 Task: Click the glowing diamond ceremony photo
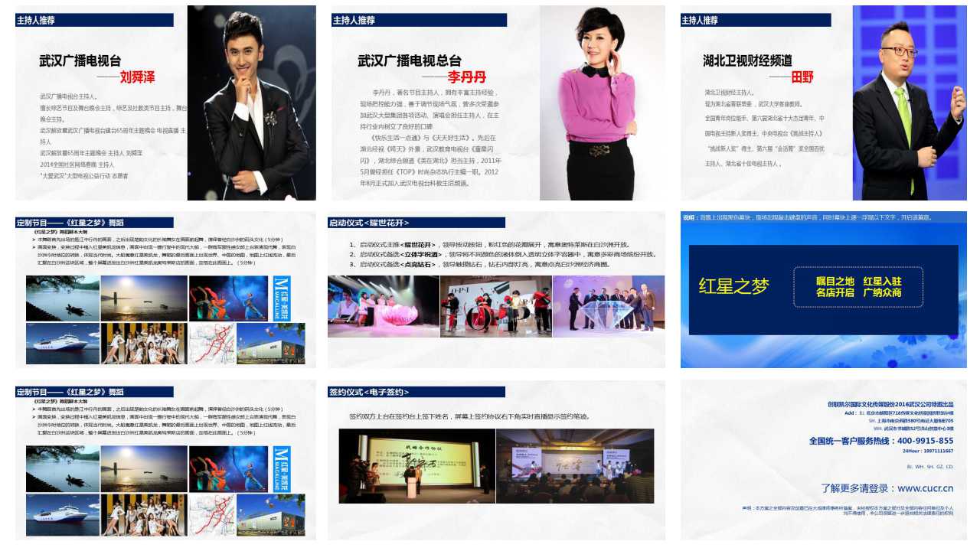[609, 306]
